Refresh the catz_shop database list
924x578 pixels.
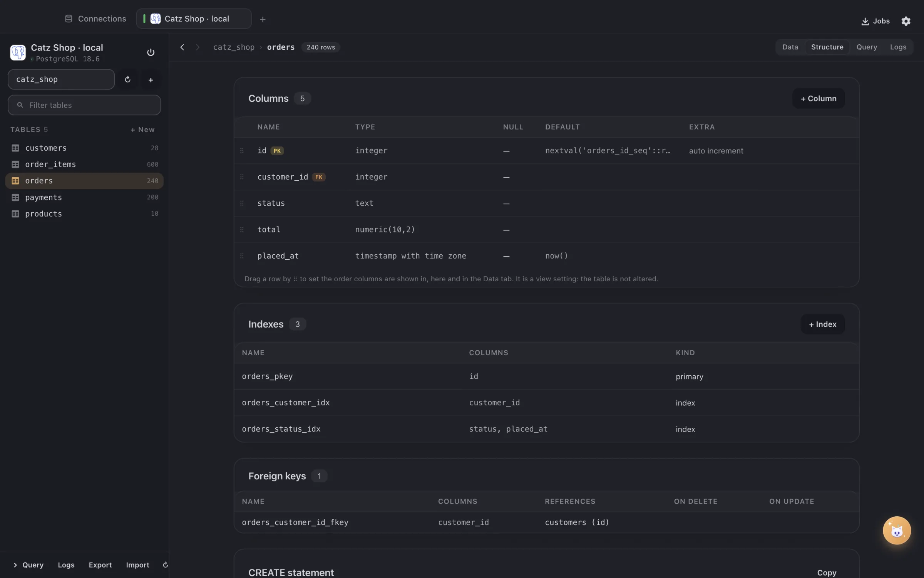pos(127,79)
